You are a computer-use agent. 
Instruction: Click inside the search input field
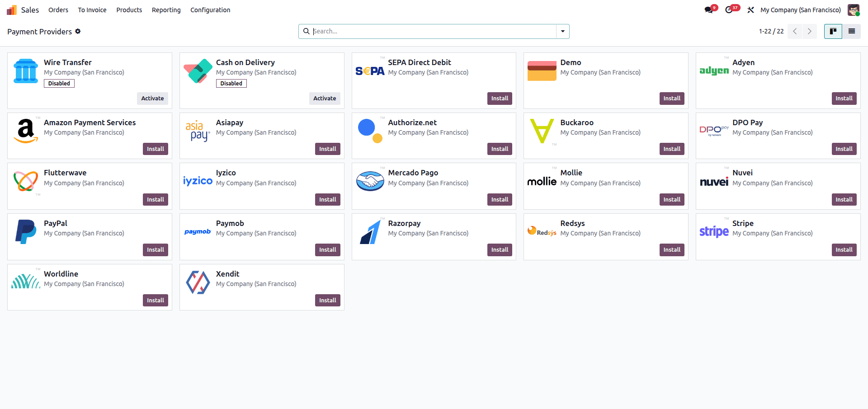[429, 31]
